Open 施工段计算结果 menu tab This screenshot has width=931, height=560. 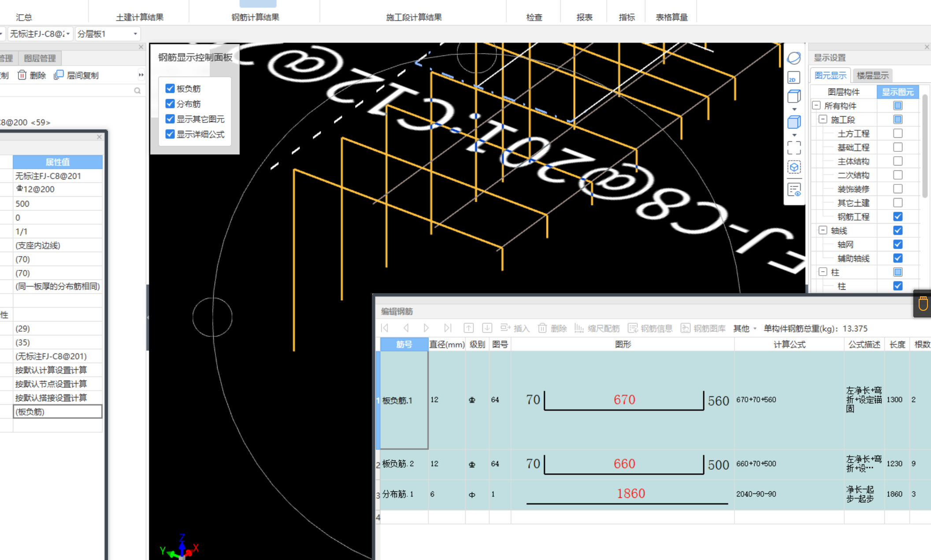pos(414,17)
